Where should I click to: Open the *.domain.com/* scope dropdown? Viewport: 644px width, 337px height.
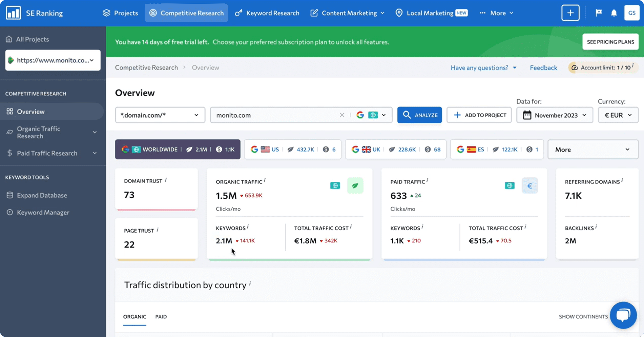click(x=160, y=115)
